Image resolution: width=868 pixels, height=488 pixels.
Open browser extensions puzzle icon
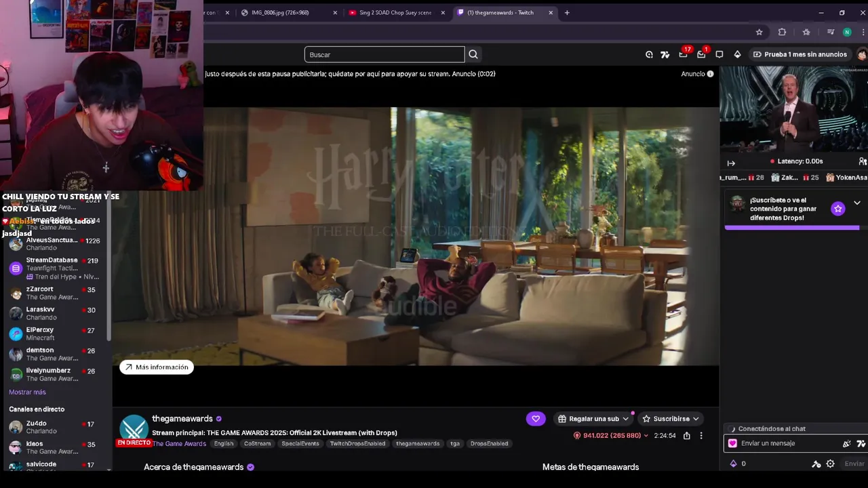(782, 32)
